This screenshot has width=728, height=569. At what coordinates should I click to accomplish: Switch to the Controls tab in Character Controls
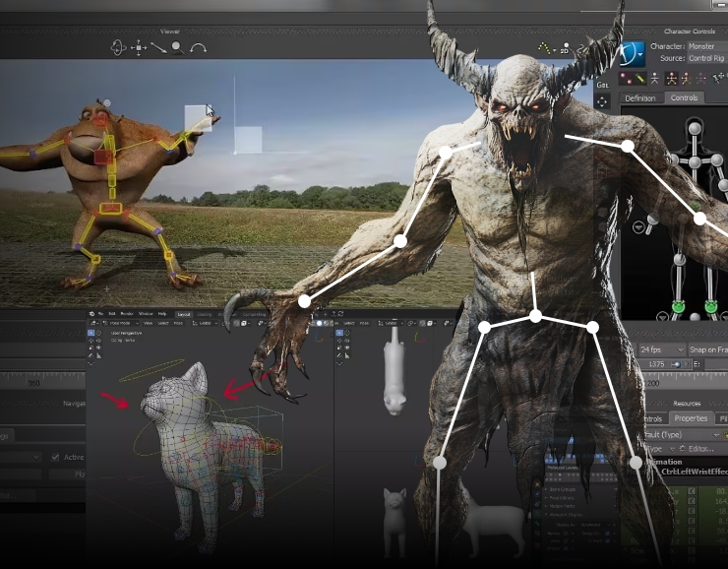click(x=685, y=98)
